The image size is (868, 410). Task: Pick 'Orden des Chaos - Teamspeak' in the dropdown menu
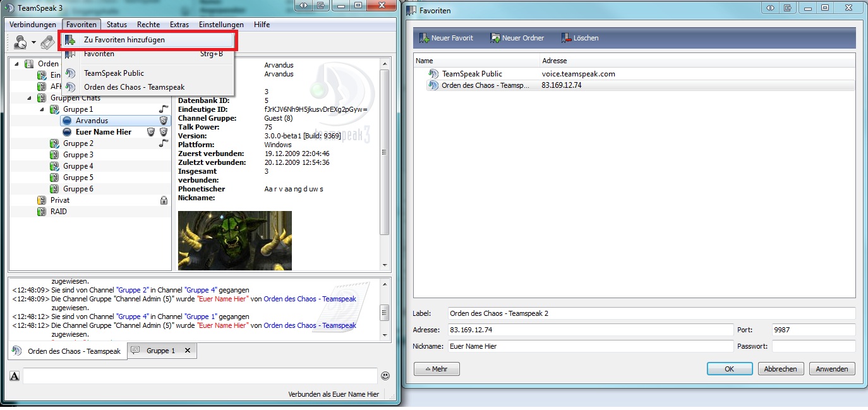coord(148,87)
